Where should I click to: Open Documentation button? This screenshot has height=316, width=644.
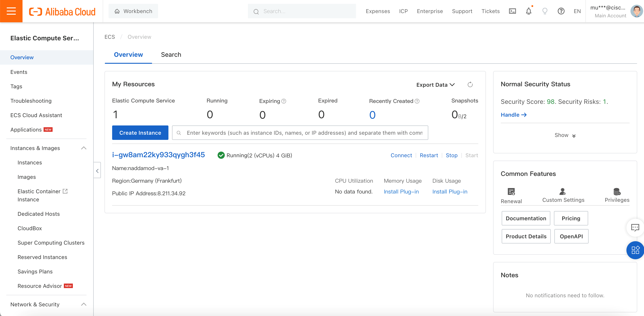coord(526,218)
